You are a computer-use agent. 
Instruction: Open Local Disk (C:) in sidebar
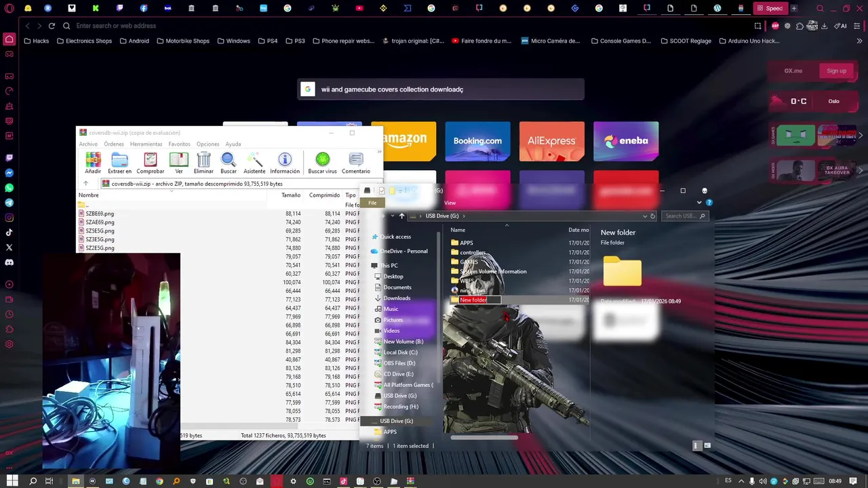tap(395, 352)
